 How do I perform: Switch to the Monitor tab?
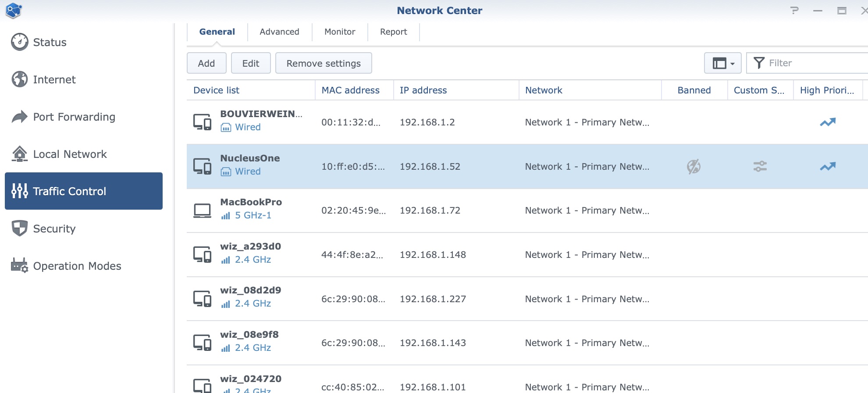point(340,32)
